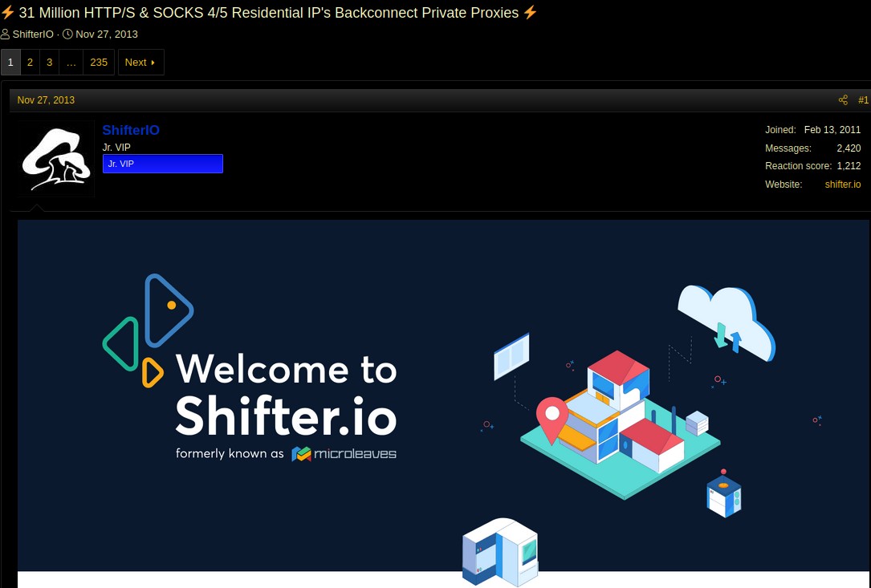Visit the shifter.io website link

[842, 185]
